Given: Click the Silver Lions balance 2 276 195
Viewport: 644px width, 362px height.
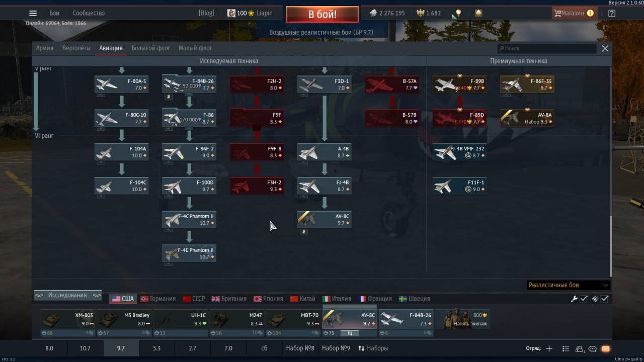Looking at the screenshot, I should tap(387, 13).
